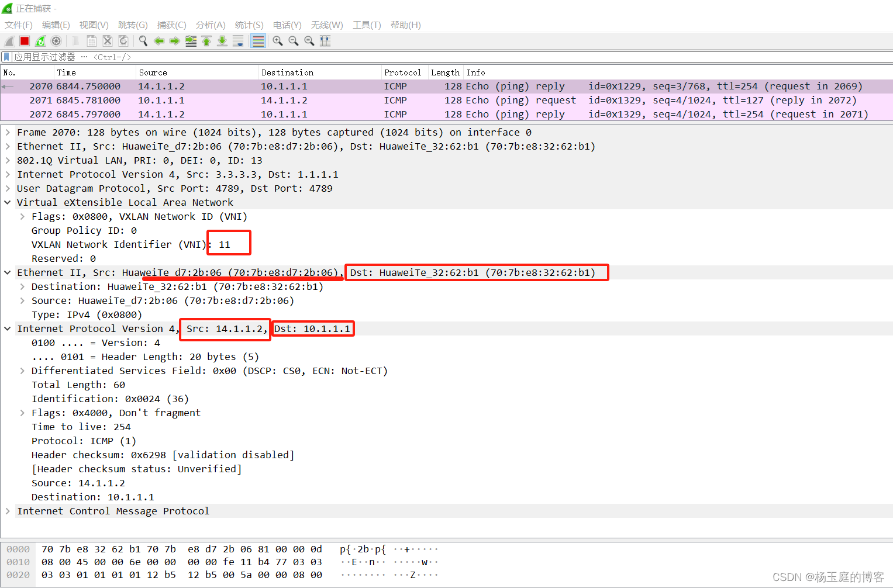Stop the running capture with the red square
This screenshot has width=893, height=588.
pos(25,41)
